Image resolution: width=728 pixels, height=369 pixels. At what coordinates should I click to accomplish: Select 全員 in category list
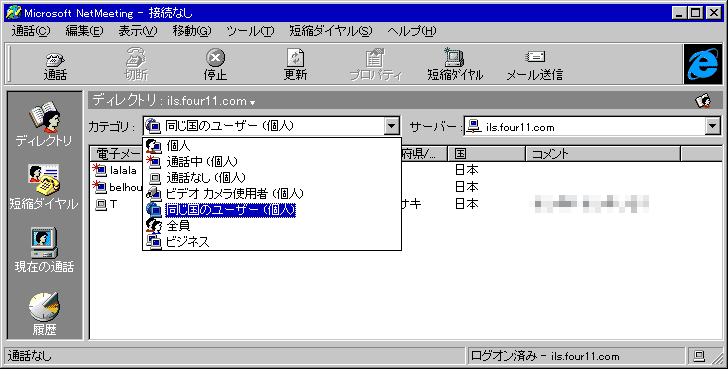tap(272, 226)
